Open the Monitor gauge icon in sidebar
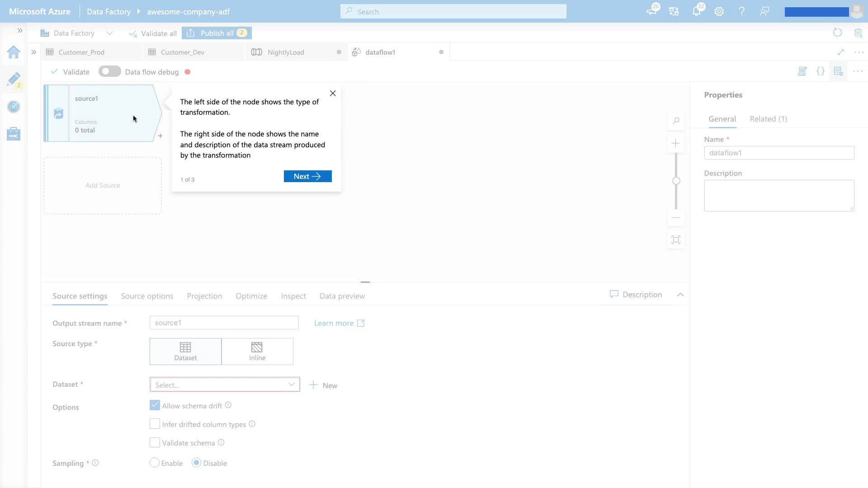868x488 pixels. (14, 107)
